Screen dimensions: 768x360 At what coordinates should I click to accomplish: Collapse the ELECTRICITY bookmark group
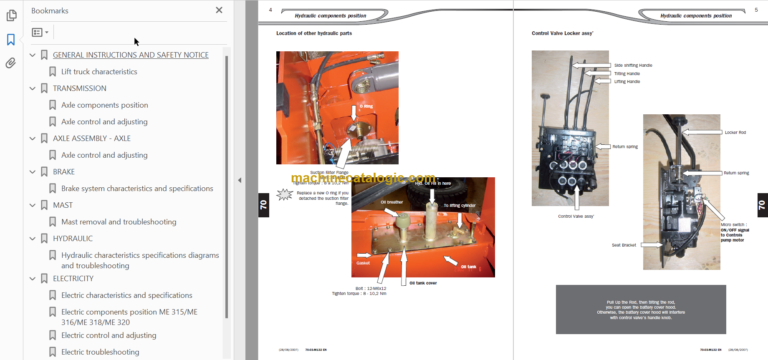[32, 278]
